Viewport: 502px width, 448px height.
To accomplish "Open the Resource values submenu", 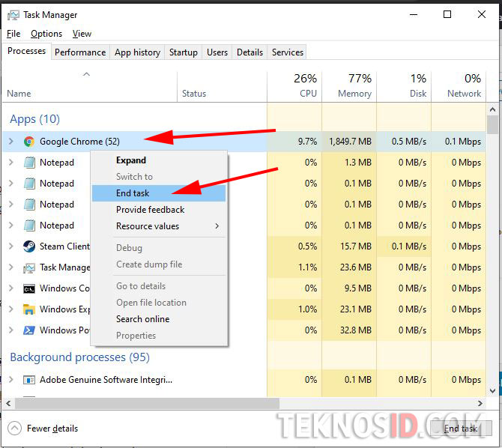I will pyautogui.click(x=159, y=226).
